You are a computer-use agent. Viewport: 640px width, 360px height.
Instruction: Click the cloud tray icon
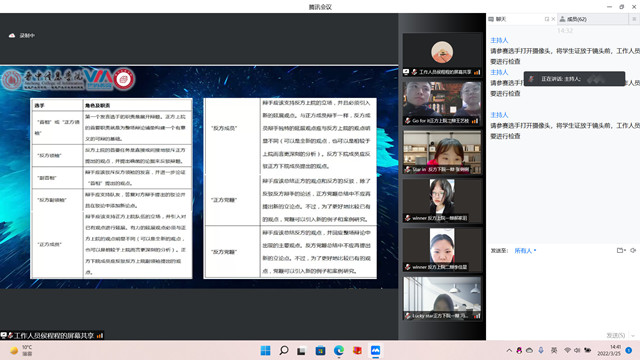click(529, 351)
